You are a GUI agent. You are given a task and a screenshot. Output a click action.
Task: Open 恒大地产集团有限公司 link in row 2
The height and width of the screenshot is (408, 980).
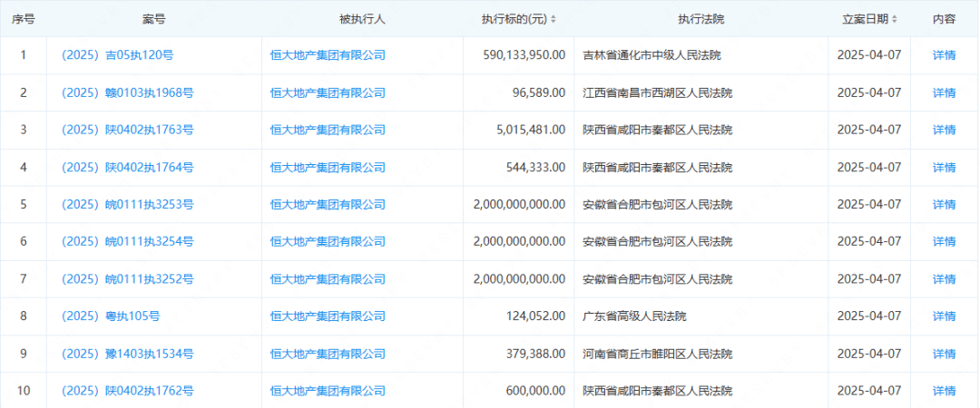pos(328,92)
